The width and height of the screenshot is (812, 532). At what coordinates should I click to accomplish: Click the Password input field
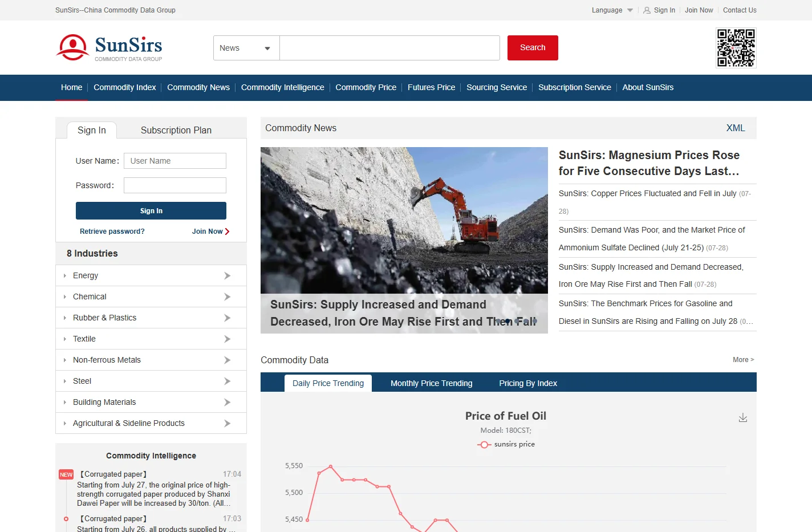coord(175,185)
